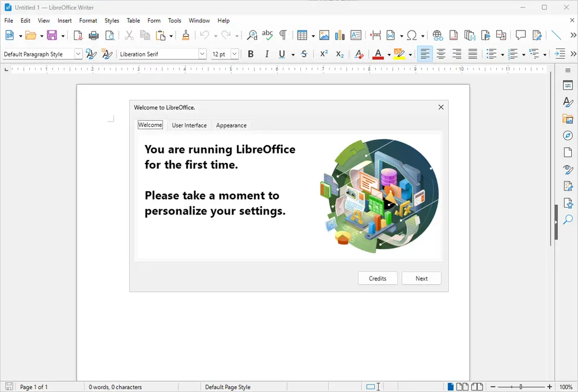This screenshot has height=392, width=578.
Task: Insert a table via the table icon
Action: pos(303,36)
